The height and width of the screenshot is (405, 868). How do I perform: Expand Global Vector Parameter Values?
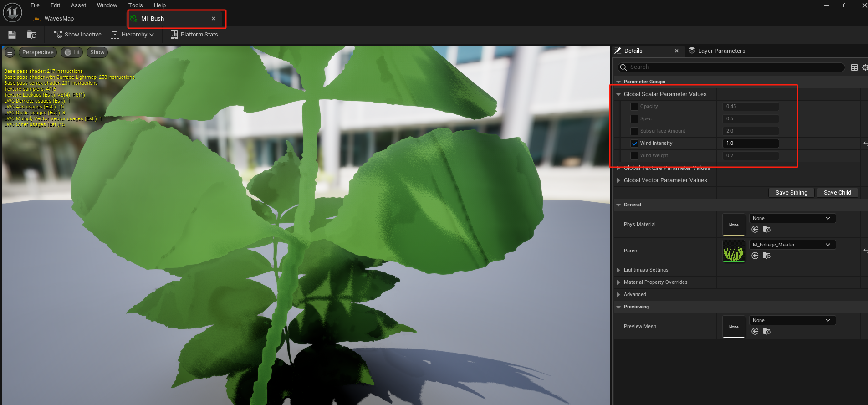click(618, 180)
